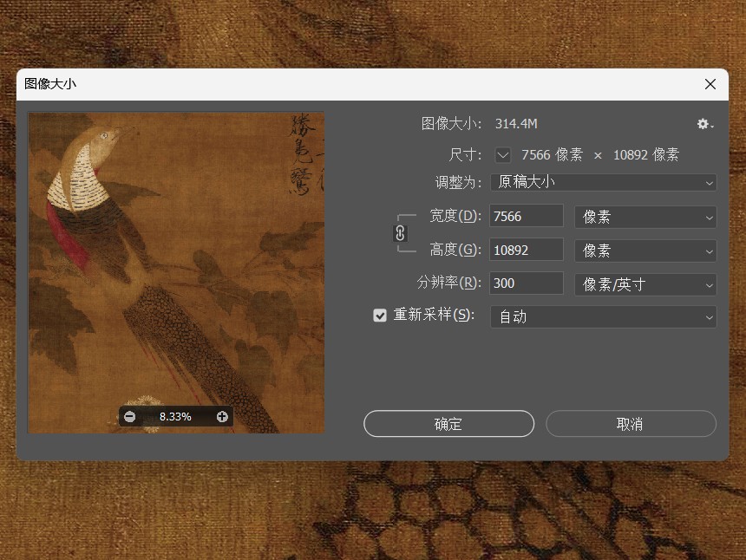Click the 10892 像素 dimension text
This screenshot has width=746, height=560.
646,155
